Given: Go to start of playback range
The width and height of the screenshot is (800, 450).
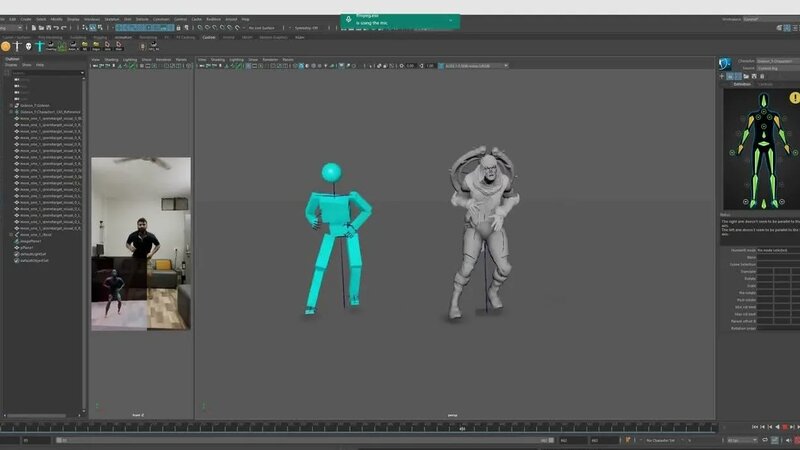Looking at the screenshot, I should [x=755, y=427].
